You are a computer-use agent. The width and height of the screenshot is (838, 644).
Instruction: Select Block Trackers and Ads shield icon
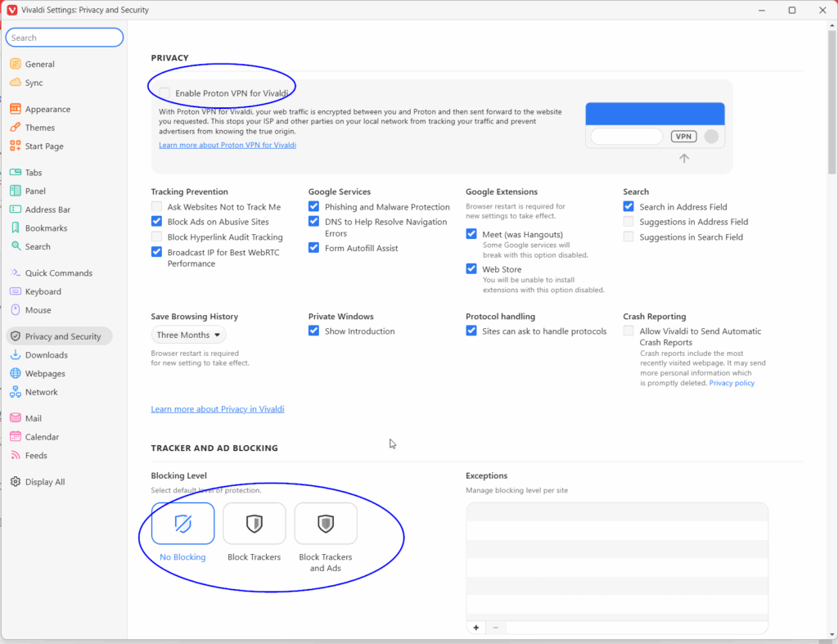point(326,523)
